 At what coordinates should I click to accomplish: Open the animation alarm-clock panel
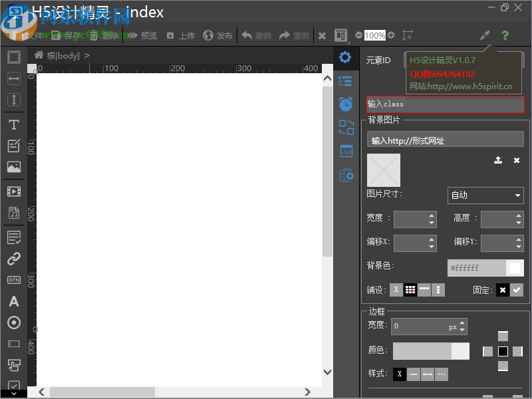(x=346, y=104)
